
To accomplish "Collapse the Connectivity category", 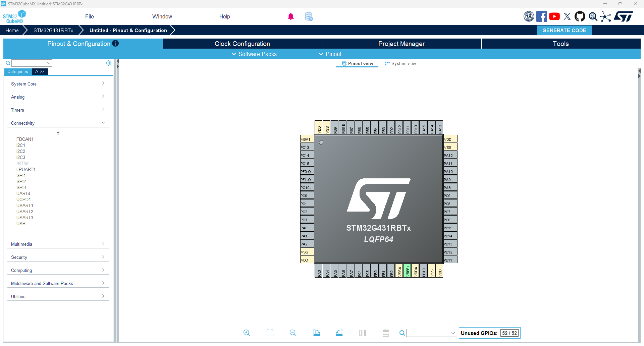I will pos(57,123).
